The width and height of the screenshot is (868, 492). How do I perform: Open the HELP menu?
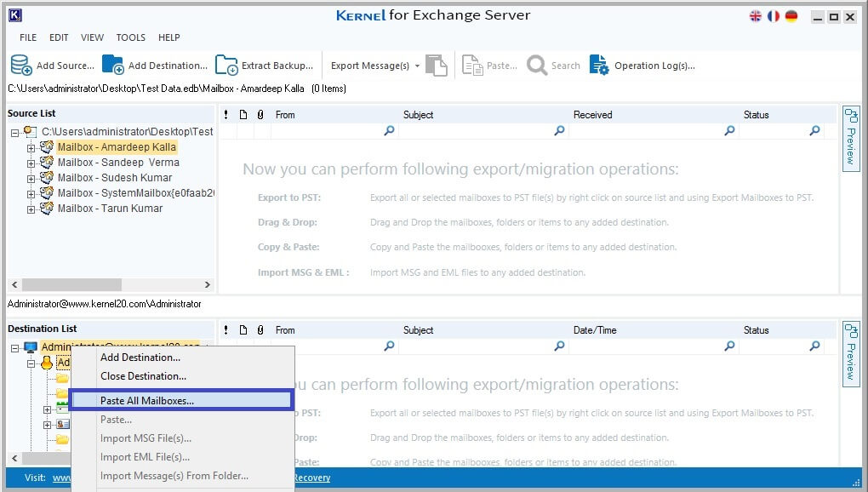[168, 37]
